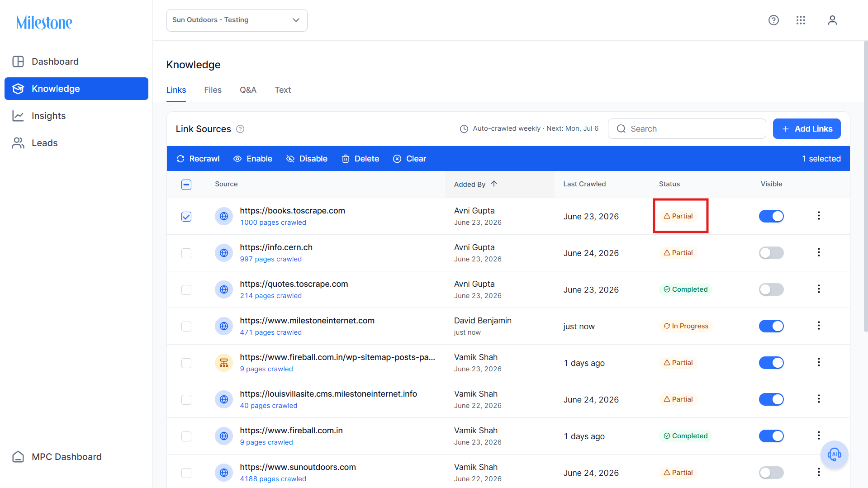Open more options for https://www.fireball.com.in row
Viewport: 868px width, 488px height.
click(819, 436)
